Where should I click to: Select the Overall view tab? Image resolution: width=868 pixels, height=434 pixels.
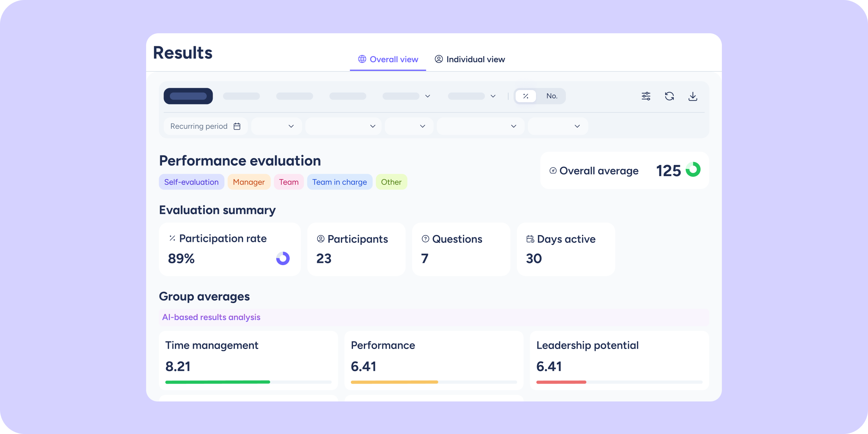(x=388, y=59)
